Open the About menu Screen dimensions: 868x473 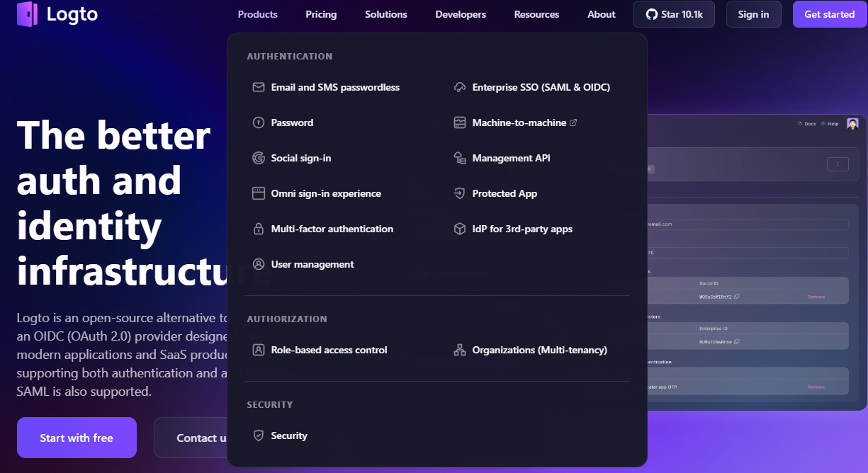pyautogui.click(x=602, y=14)
